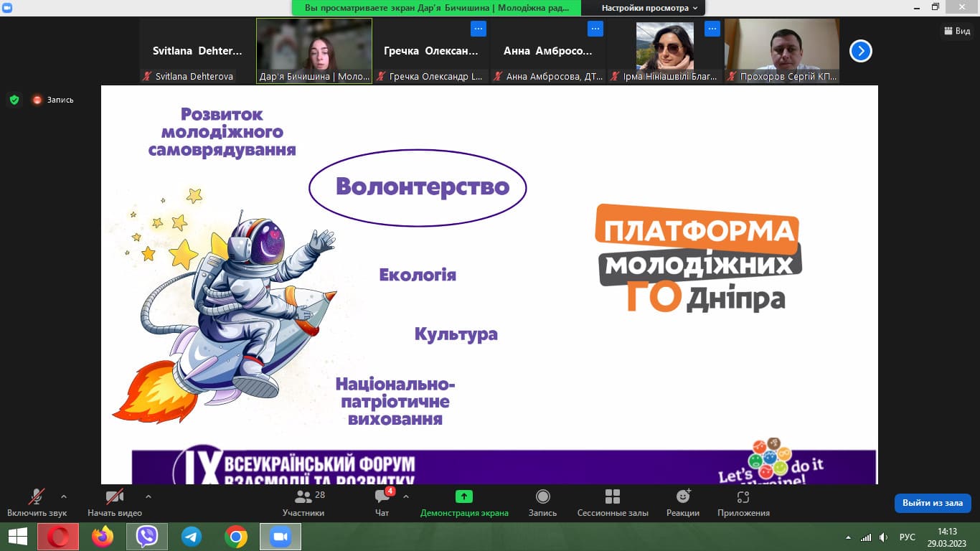The width and height of the screenshot is (980, 551).
Task: Select Svitlana Dehterova participant tile
Action: pos(197,51)
